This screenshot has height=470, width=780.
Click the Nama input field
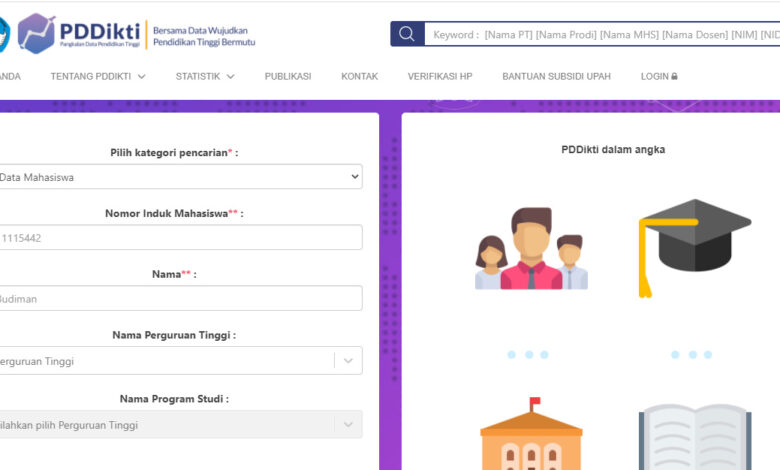tap(180, 298)
